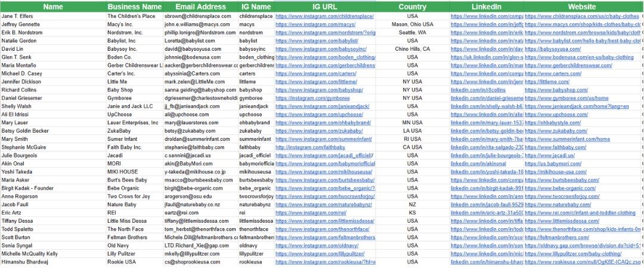Open the ohbabystyle.com website link

[553, 122]
